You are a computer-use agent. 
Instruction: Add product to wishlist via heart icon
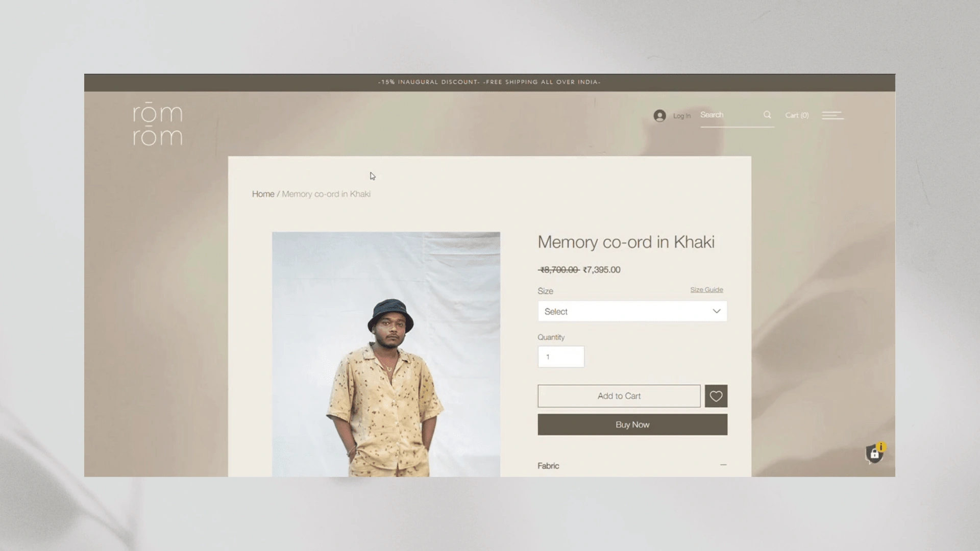(x=716, y=396)
